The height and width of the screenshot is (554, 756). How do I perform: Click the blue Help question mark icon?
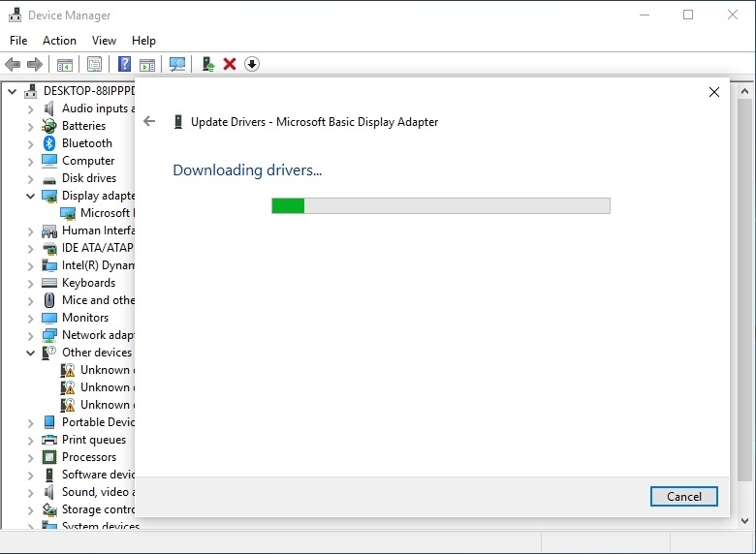click(124, 64)
